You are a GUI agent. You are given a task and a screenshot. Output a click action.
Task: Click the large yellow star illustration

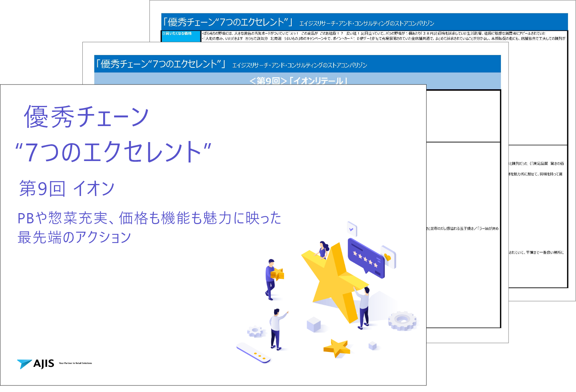click(335, 282)
